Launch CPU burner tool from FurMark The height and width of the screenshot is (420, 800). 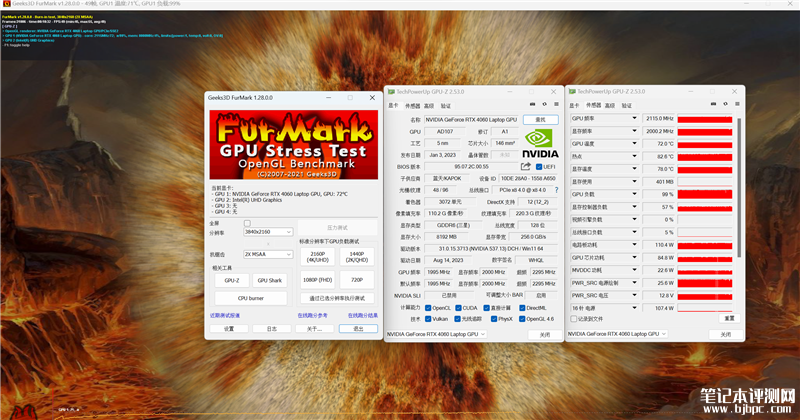(x=251, y=298)
